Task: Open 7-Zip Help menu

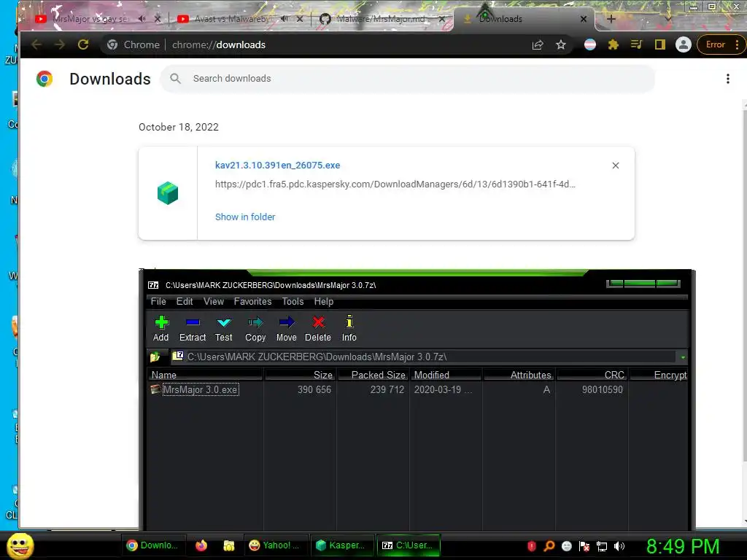Action: tap(323, 301)
